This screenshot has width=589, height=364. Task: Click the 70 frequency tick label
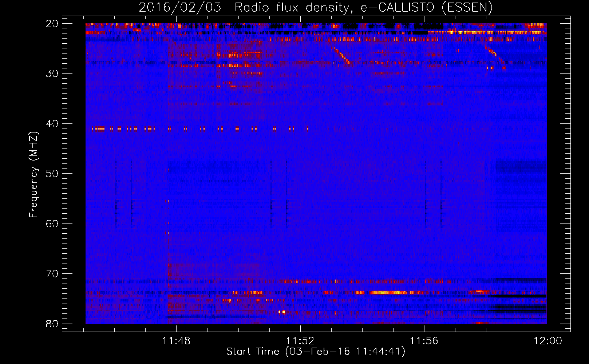[52, 274]
